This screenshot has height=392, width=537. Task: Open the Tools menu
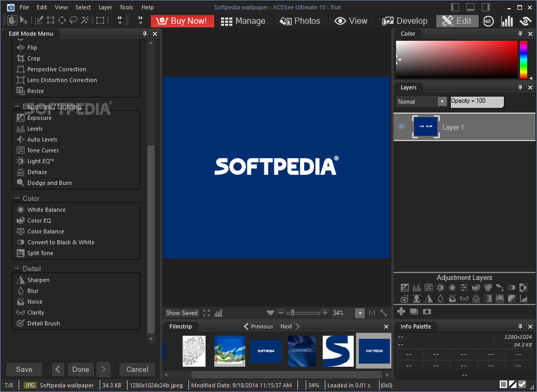(x=126, y=7)
